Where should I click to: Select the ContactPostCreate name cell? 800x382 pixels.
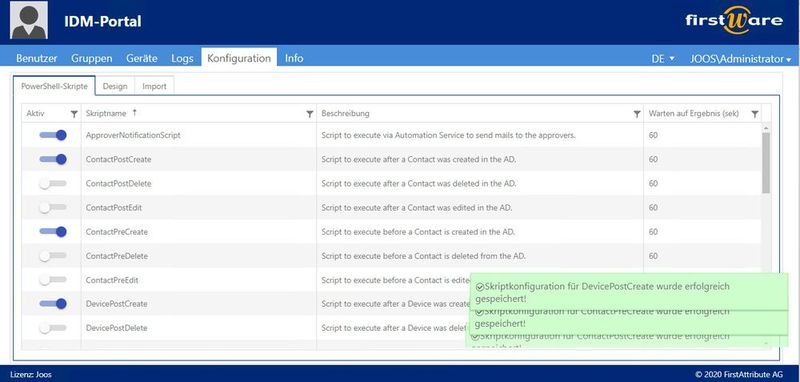point(198,159)
